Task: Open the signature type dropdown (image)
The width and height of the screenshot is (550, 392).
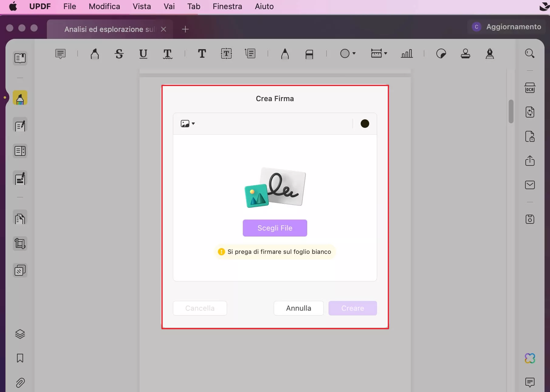Action: [187, 124]
